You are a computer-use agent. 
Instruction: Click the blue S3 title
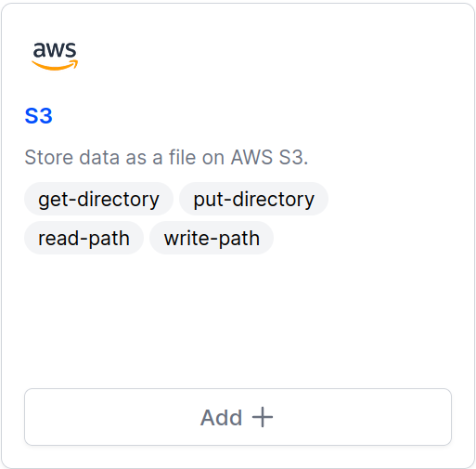pyautogui.click(x=39, y=116)
